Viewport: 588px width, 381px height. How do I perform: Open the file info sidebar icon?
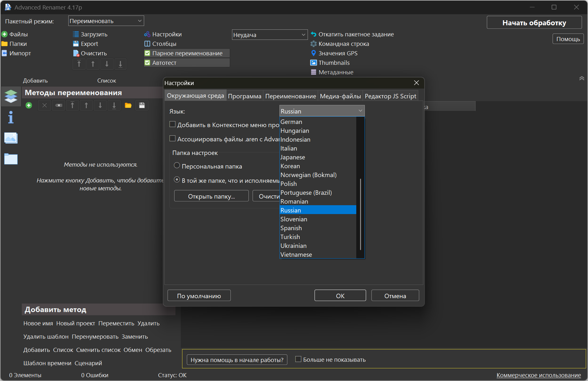tap(11, 117)
